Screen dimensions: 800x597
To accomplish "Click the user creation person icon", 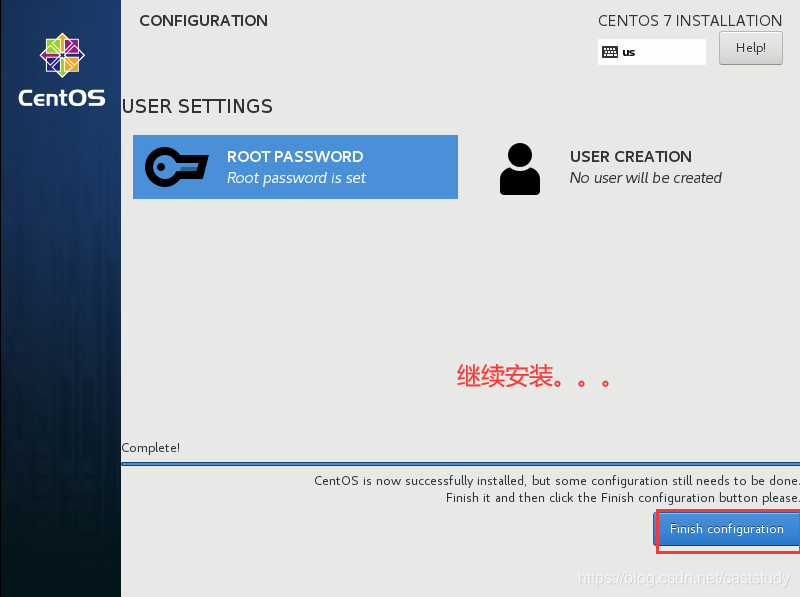I will click(519, 169).
